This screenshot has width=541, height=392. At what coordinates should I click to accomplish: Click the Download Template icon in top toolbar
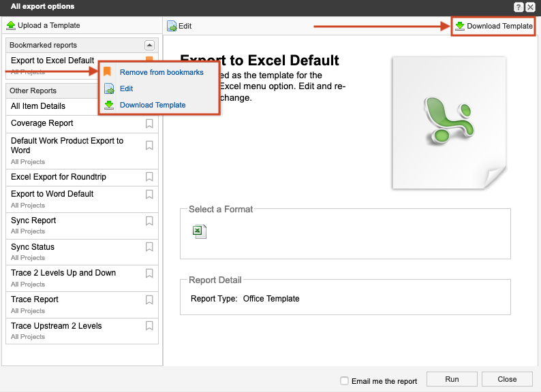point(459,26)
